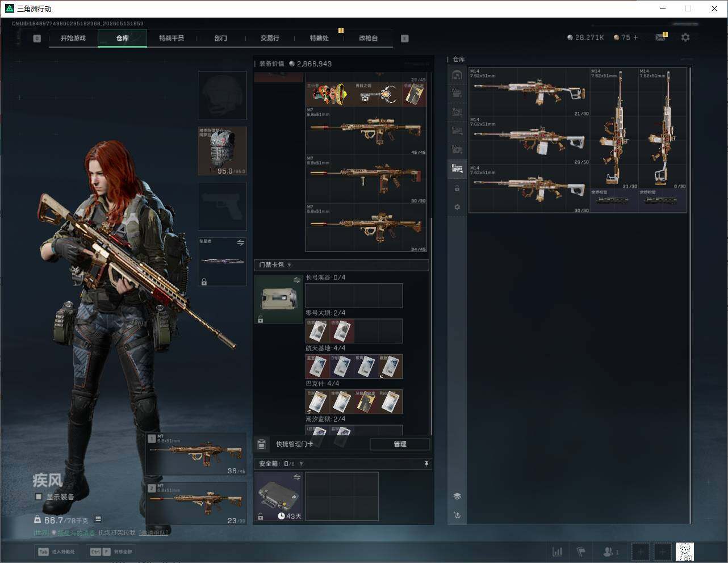
Task: Open the 特勤处 tab
Action: point(319,38)
